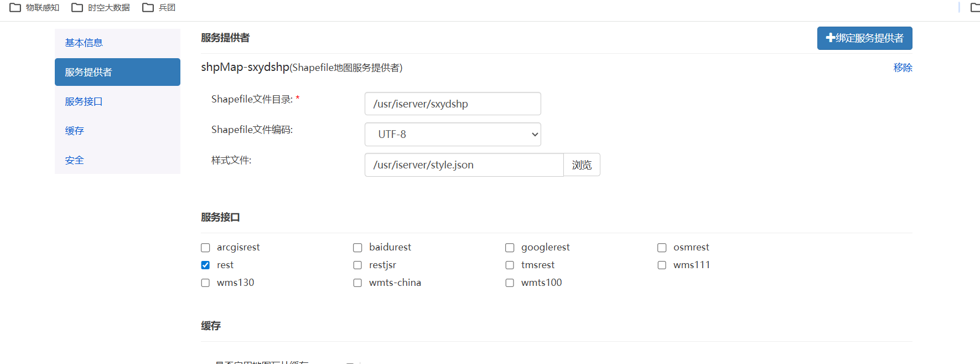The width and height of the screenshot is (980, 364).
Task: Click the 绑定服务提供者 plus button
Action: (864, 38)
